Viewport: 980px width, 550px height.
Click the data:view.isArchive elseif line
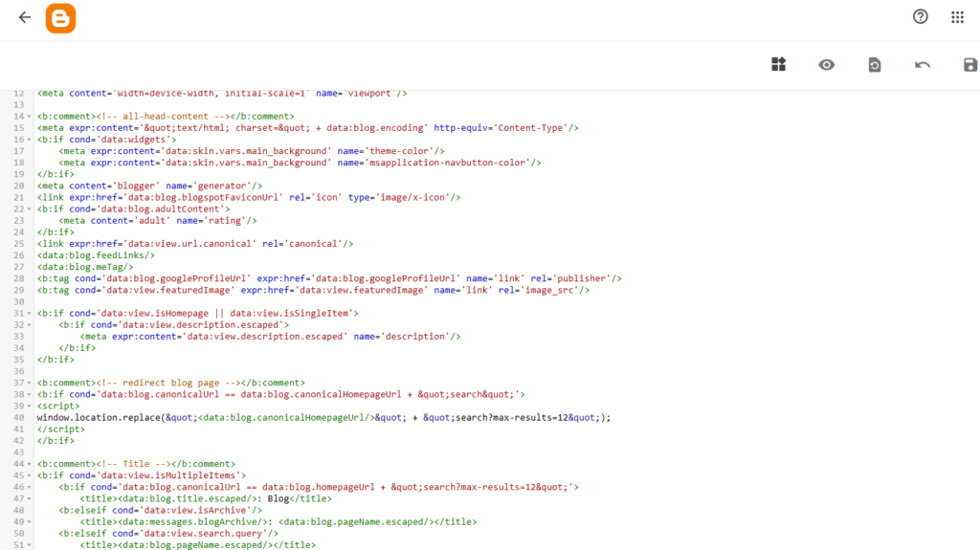[160, 510]
